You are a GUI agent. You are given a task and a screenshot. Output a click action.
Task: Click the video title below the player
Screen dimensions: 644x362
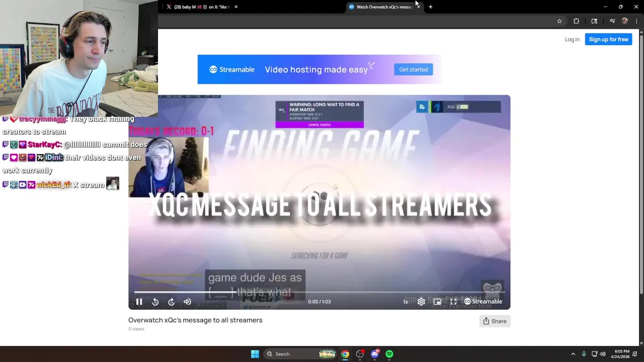point(195,320)
